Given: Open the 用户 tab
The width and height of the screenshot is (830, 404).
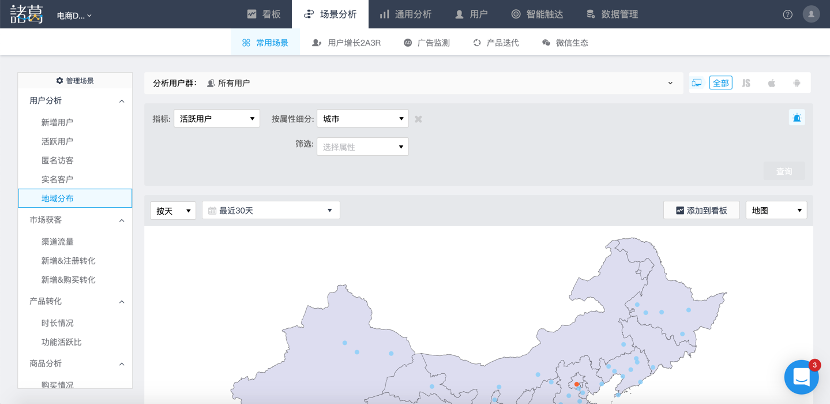Looking at the screenshot, I should [x=471, y=14].
